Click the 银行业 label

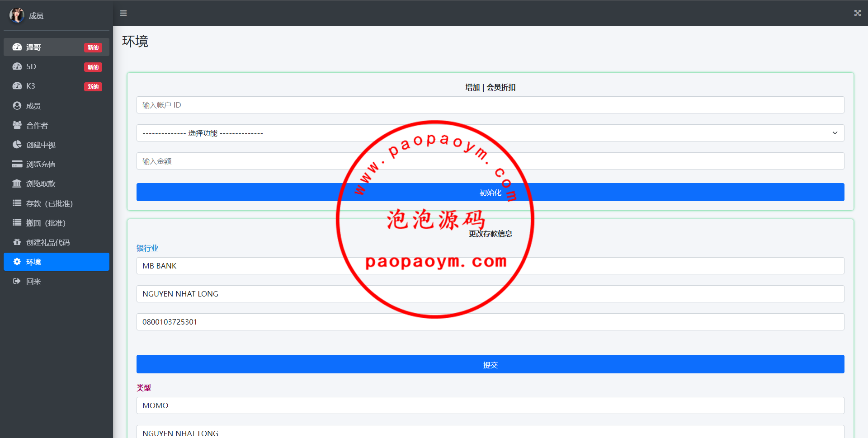[x=147, y=248]
